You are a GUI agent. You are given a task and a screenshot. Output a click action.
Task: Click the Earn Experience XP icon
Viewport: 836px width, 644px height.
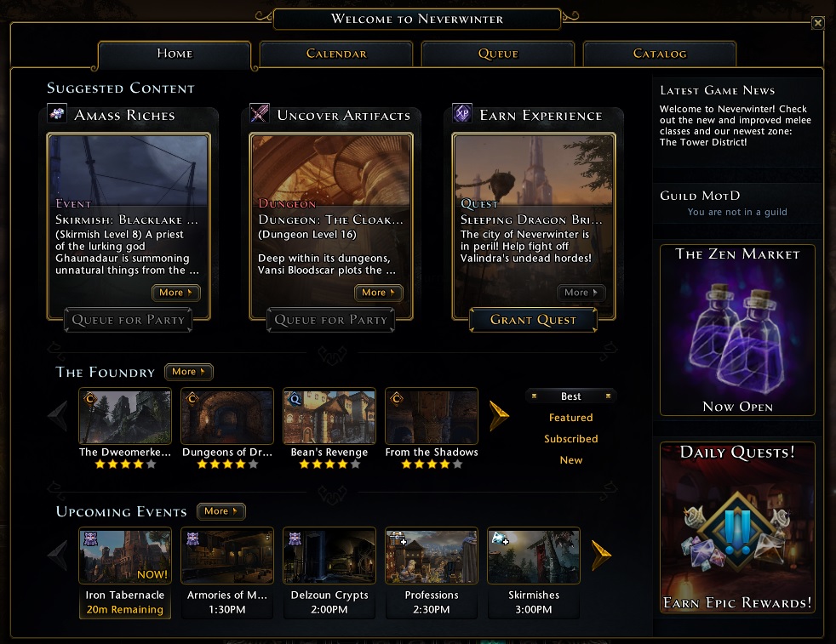click(462, 113)
